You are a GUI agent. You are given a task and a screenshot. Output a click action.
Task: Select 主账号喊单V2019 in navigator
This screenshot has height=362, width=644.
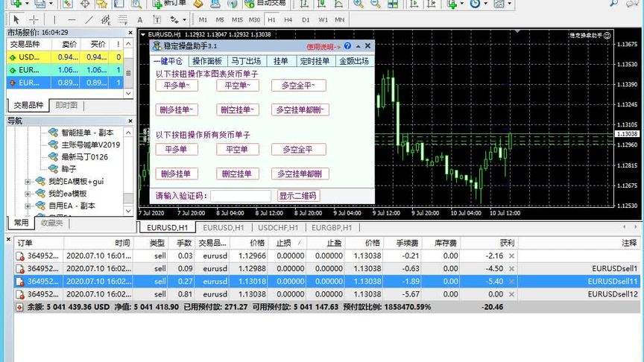click(x=90, y=145)
